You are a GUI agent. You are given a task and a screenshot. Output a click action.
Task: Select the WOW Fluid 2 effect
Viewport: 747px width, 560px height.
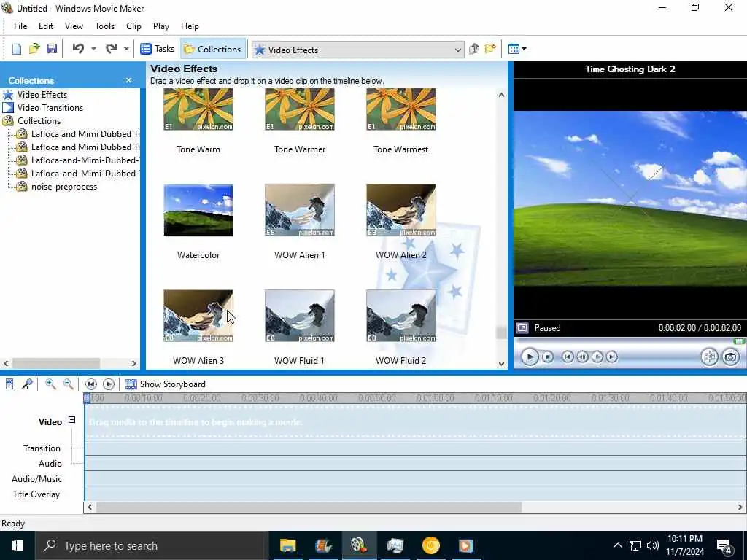[401, 316]
